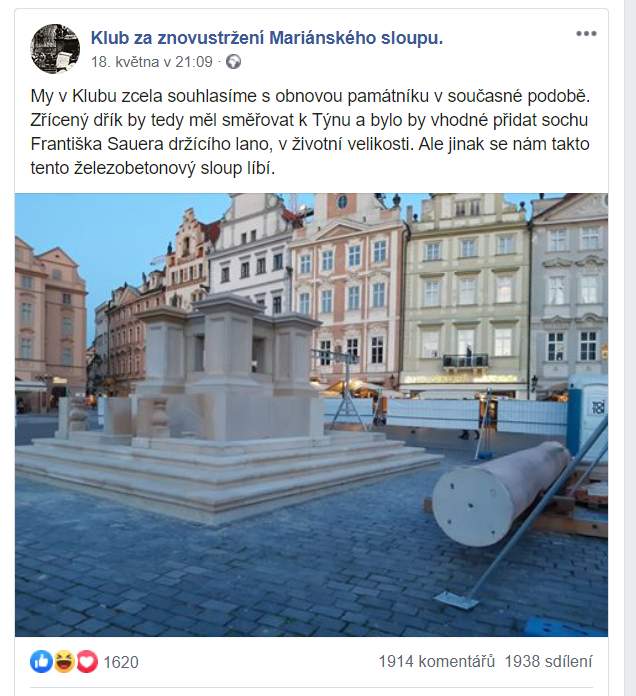Image resolution: width=636 pixels, height=696 pixels.
Task: Click the blue thumbs-up like reaction icon
Action: coord(41,662)
